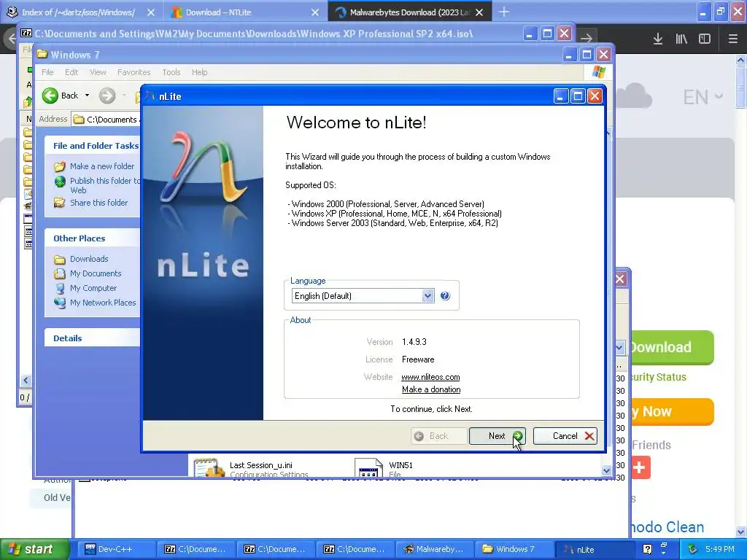
Task: Click the system clock 5:49 PM
Action: (720, 550)
